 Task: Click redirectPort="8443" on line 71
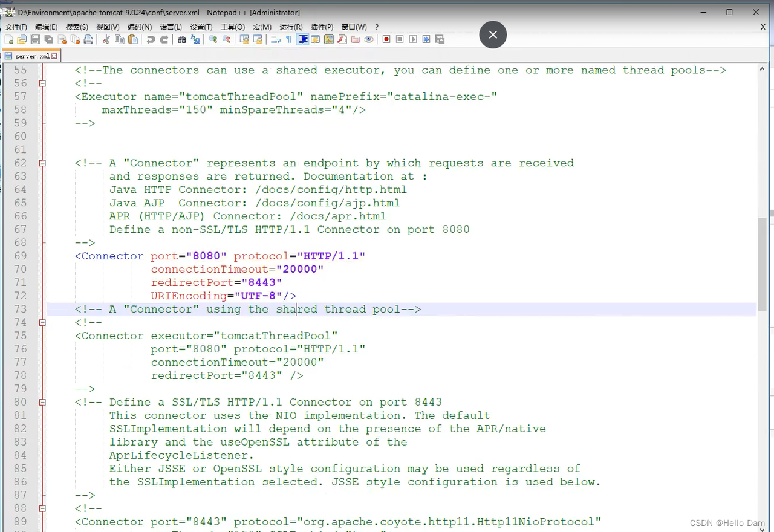click(x=216, y=282)
